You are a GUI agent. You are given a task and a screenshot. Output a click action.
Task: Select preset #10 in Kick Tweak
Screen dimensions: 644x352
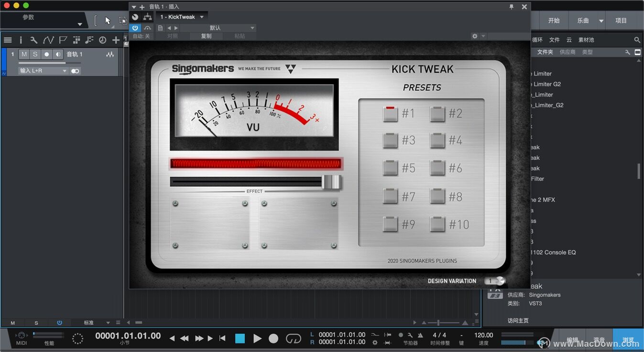point(437,224)
